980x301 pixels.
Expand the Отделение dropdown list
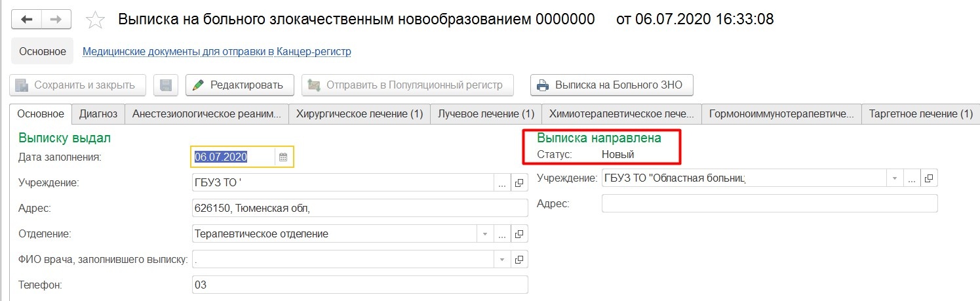coord(485,233)
